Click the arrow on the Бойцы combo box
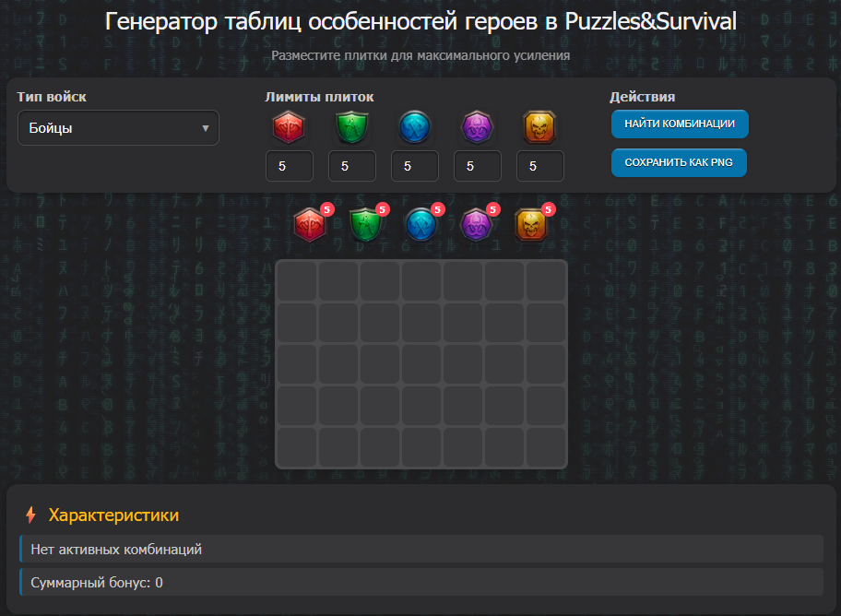This screenshot has width=841, height=616. [205, 128]
